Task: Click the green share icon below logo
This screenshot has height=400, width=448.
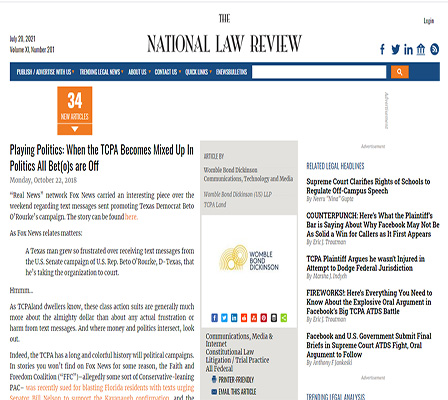Action: click(284, 318)
